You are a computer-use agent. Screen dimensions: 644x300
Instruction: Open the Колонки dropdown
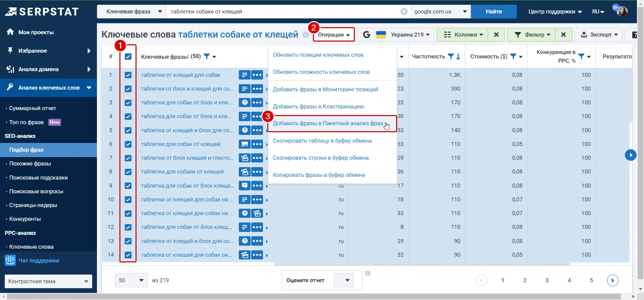463,35
